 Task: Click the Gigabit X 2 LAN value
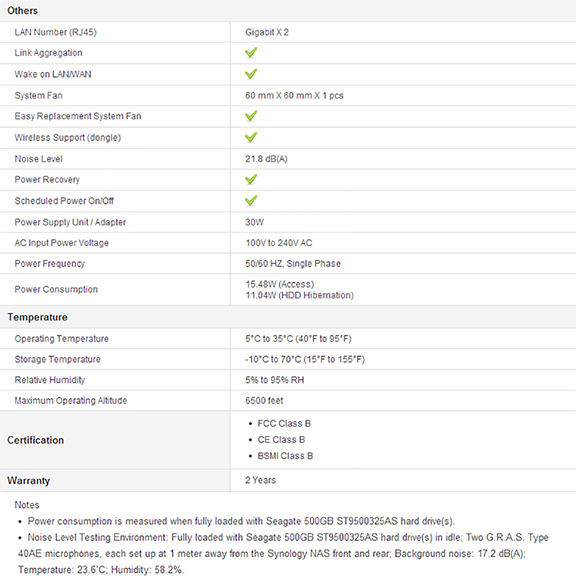(x=267, y=32)
